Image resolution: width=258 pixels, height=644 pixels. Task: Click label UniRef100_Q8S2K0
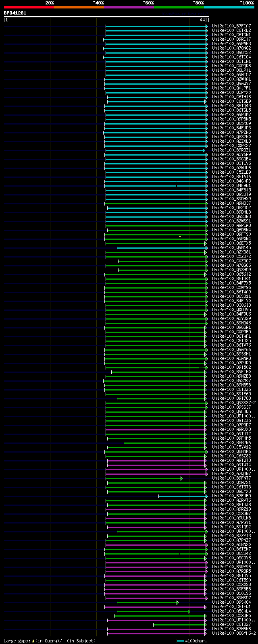pyautogui.click(x=231, y=137)
